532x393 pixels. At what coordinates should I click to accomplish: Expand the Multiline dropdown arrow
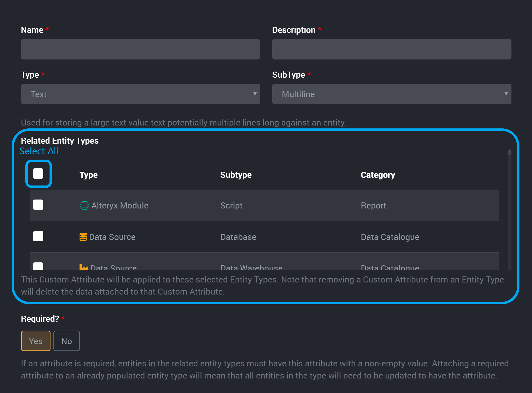click(x=507, y=94)
